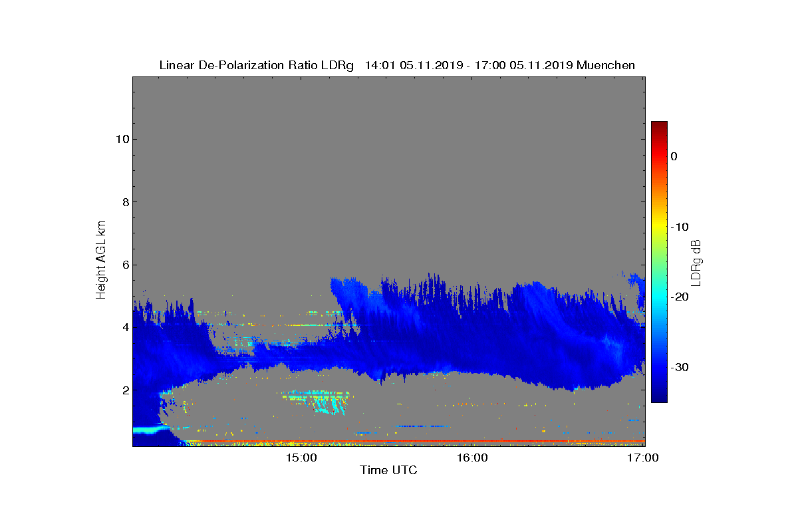The height and width of the screenshot is (532, 798).
Task: Click the height tick label '6'
Action: point(124,265)
